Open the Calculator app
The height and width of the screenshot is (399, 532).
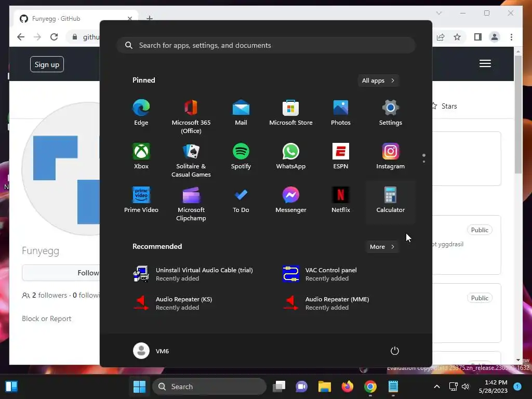(391, 202)
